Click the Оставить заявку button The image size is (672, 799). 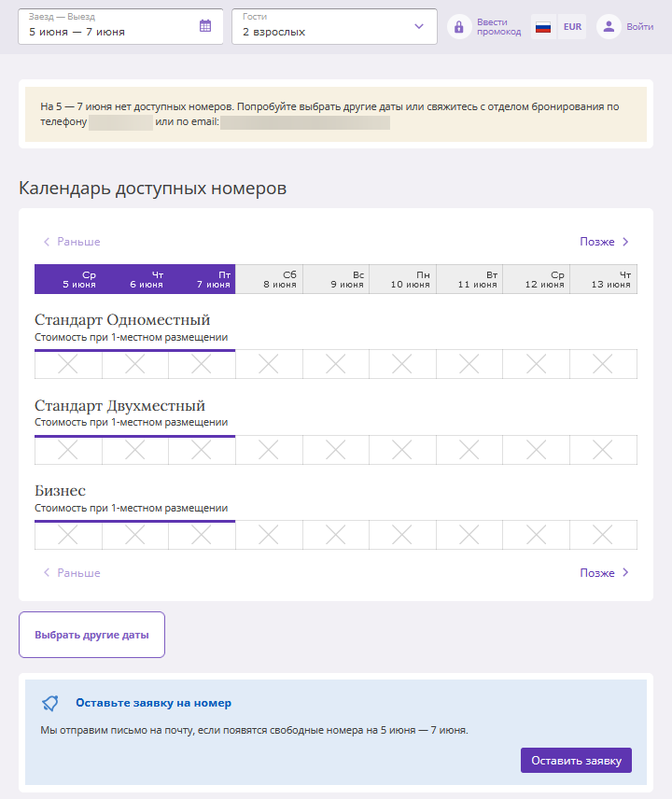pyautogui.click(x=576, y=761)
